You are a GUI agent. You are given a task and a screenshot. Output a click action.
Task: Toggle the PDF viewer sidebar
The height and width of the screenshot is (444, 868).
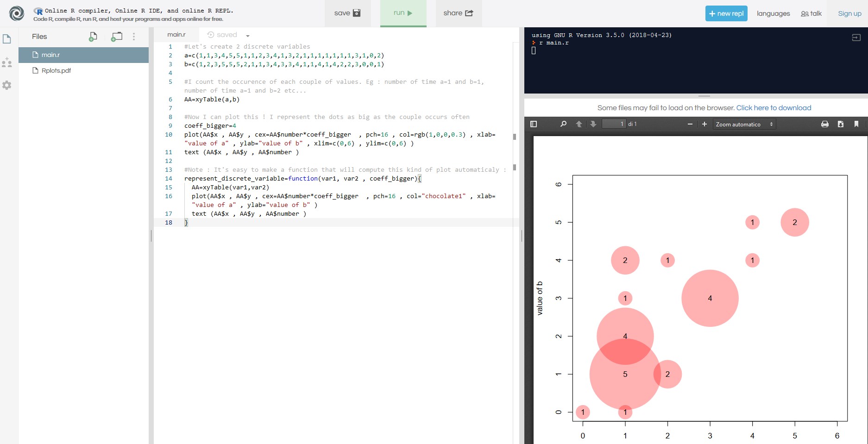click(x=534, y=124)
